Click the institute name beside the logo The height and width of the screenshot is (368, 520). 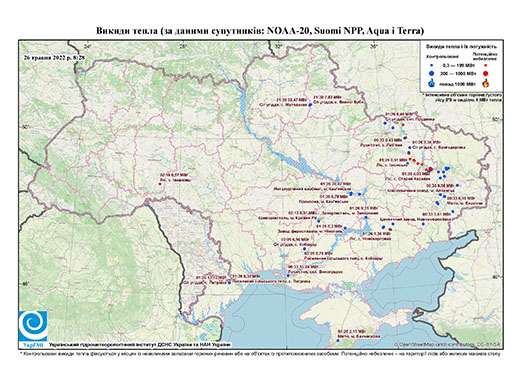(140, 344)
